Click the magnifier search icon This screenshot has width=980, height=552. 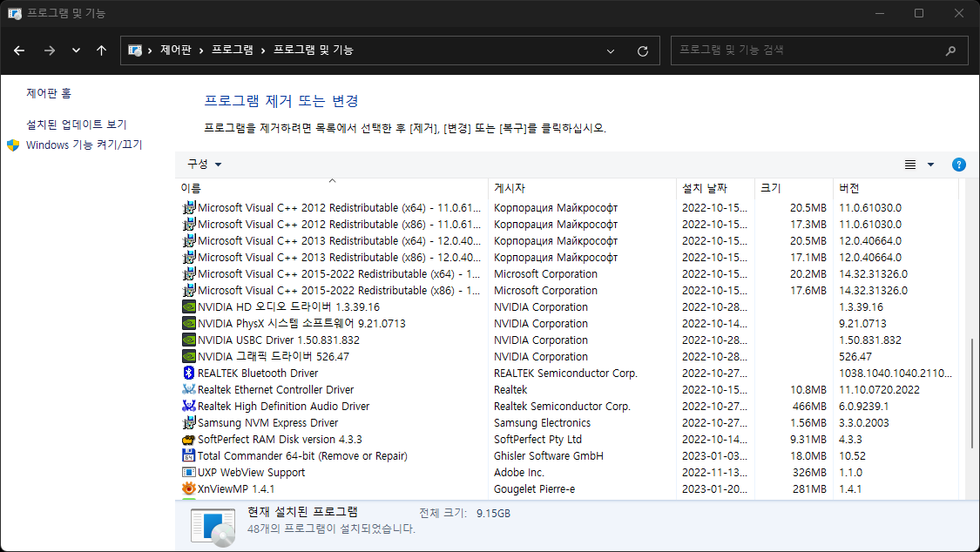[950, 51]
